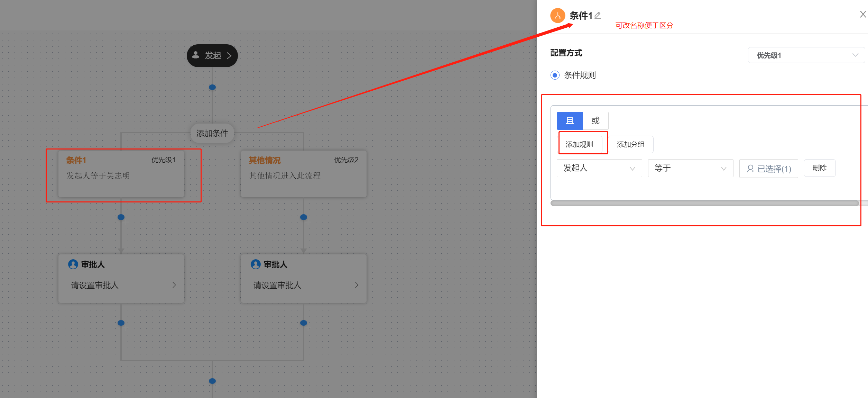Viewport: 868px width, 398px height.
Task: Select the 其他情况 condition card
Action: (x=304, y=174)
